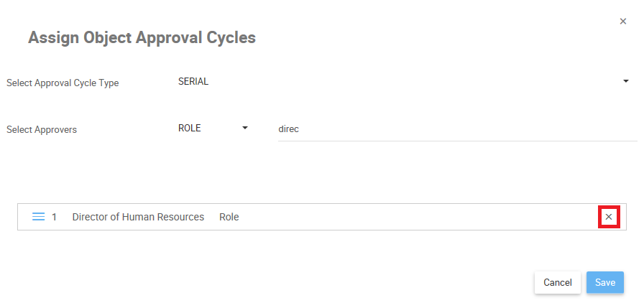Screen dimensions: 644x303
Task: Remove the Director of Human Resources approver
Action: pyautogui.click(x=608, y=217)
